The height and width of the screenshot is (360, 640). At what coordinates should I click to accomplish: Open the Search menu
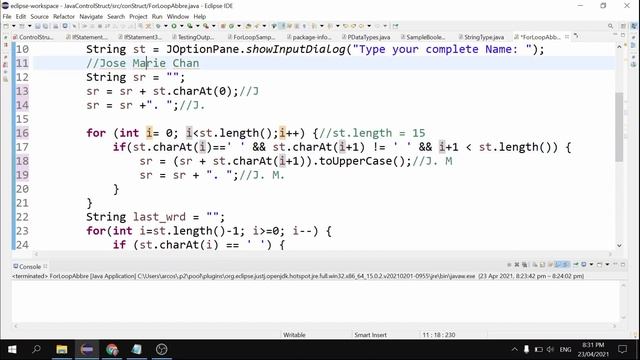116,16
